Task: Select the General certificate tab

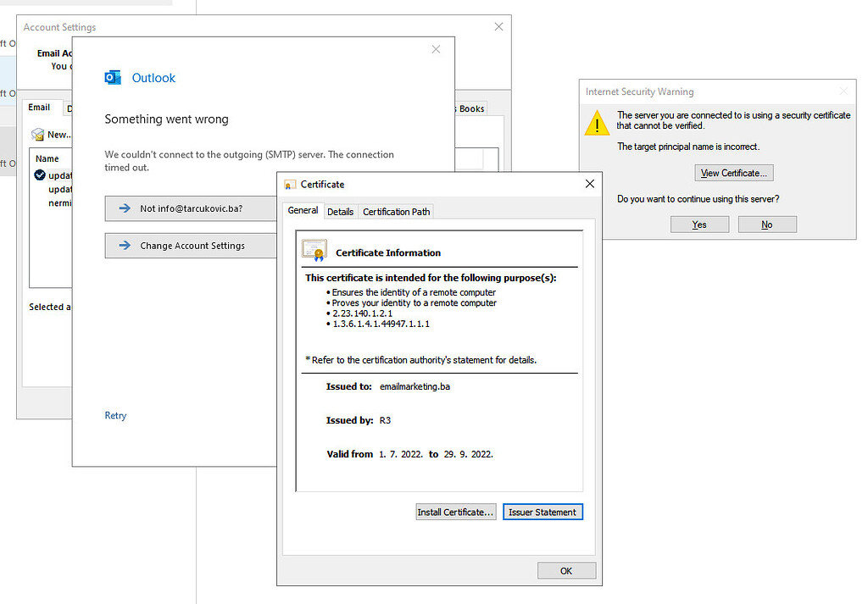Action: coord(303,211)
